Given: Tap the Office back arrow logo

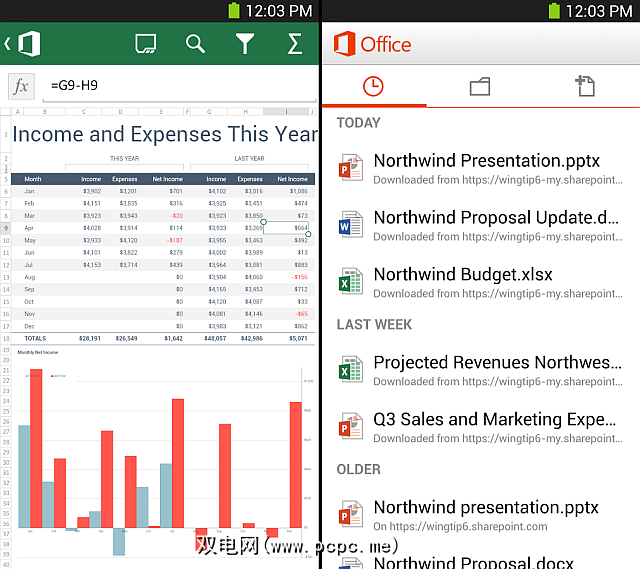Looking at the screenshot, I should 24,44.
